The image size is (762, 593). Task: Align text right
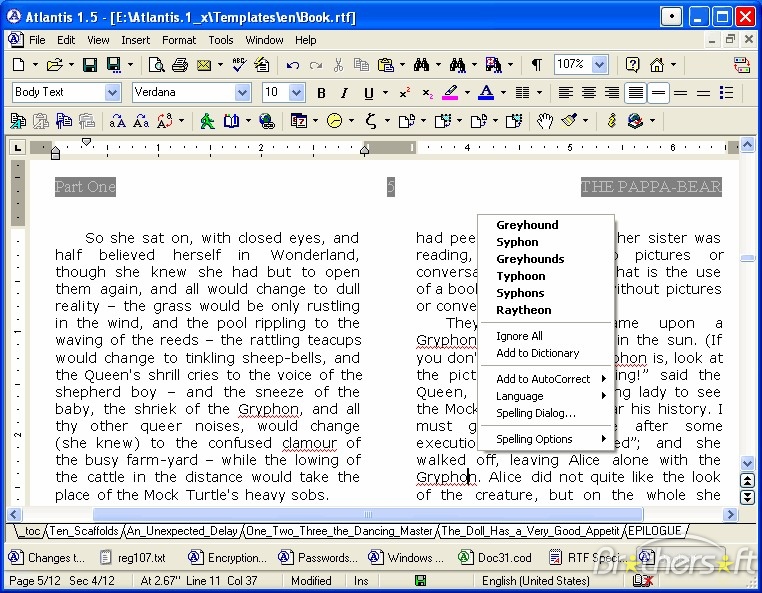612,92
